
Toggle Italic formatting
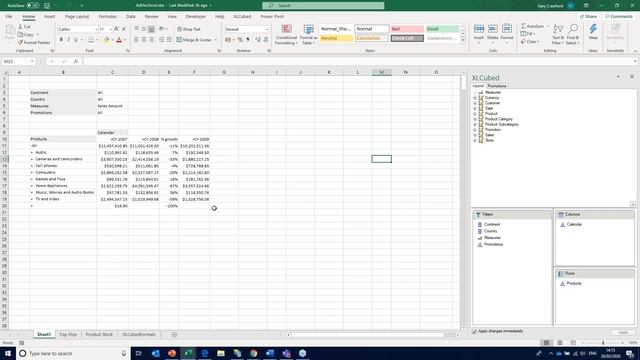[69, 40]
